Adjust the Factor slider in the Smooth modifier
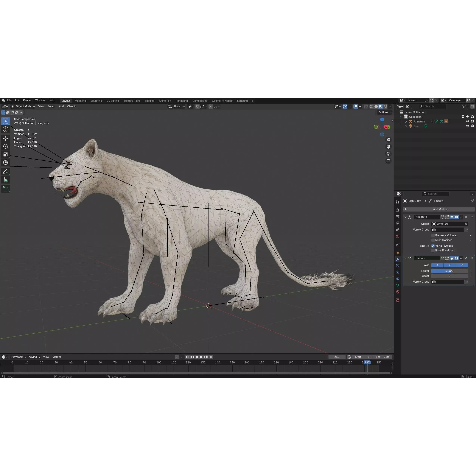Viewport: 476px width, 476px height. click(x=450, y=271)
